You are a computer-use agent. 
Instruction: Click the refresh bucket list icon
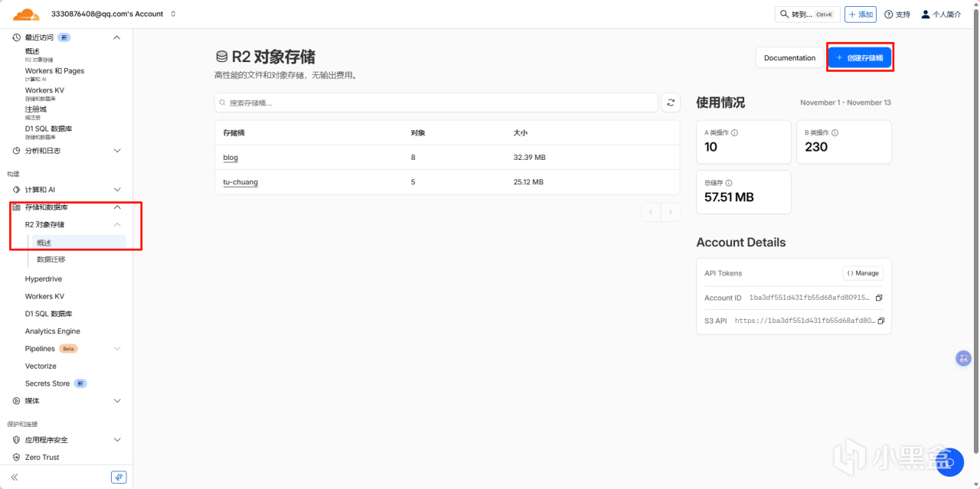(x=671, y=103)
